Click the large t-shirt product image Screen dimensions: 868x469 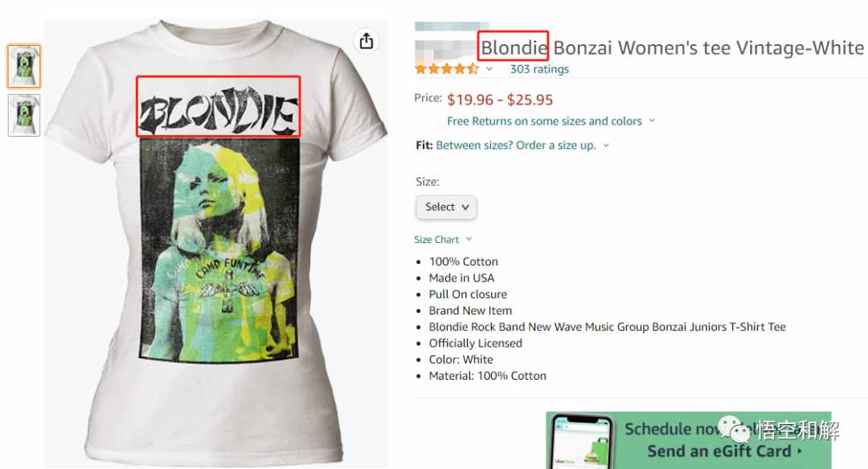click(x=216, y=244)
